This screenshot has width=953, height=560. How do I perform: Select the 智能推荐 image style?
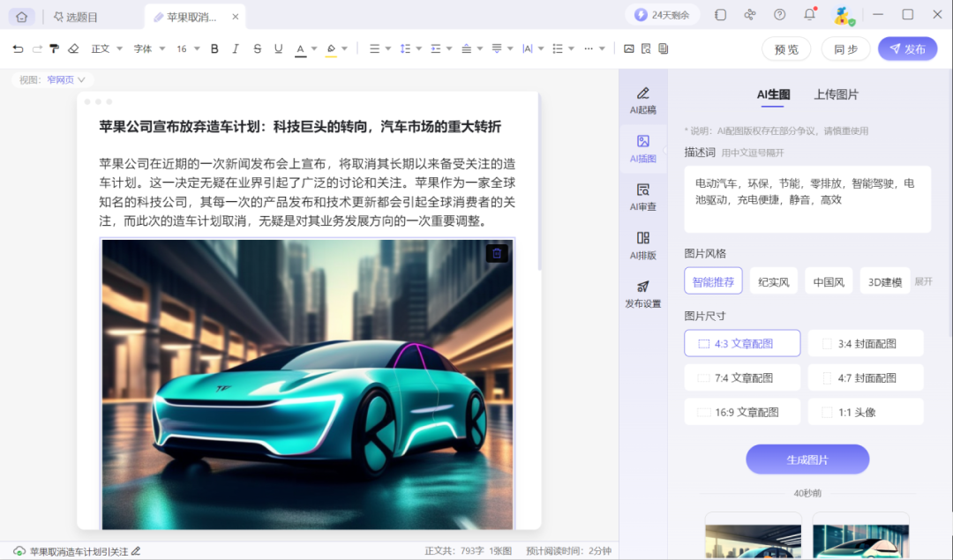[713, 281]
